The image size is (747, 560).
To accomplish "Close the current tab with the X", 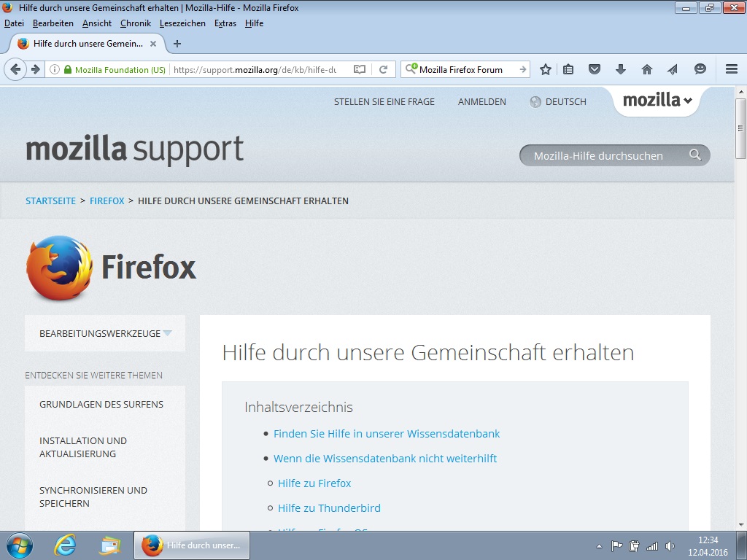I will click(153, 44).
